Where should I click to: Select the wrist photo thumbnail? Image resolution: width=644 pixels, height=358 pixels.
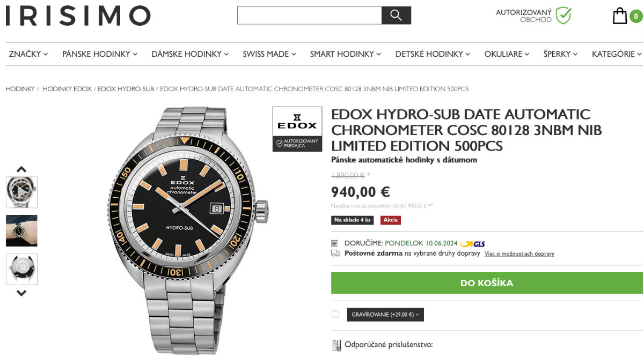[21, 230]
